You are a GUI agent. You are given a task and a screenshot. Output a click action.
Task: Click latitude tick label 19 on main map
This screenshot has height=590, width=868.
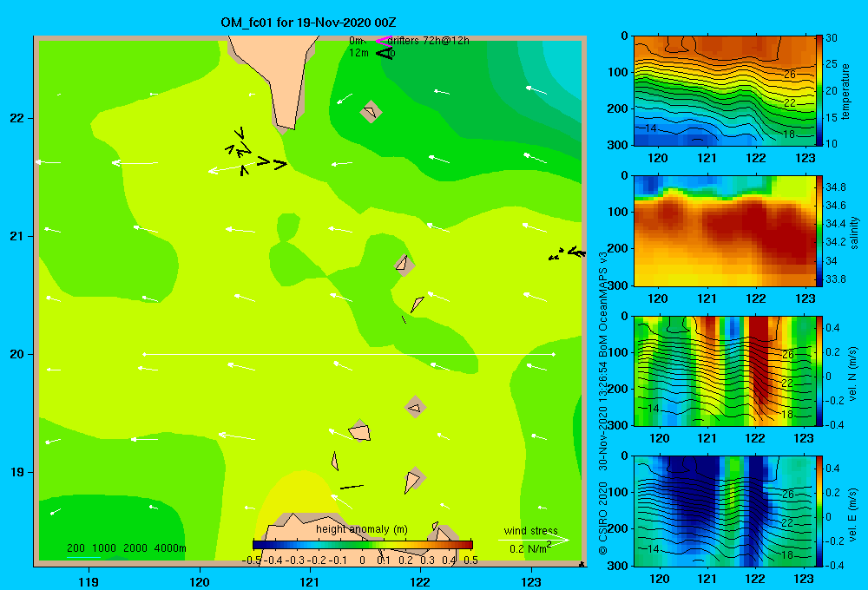pyautogui.click(x=16, y=472)
